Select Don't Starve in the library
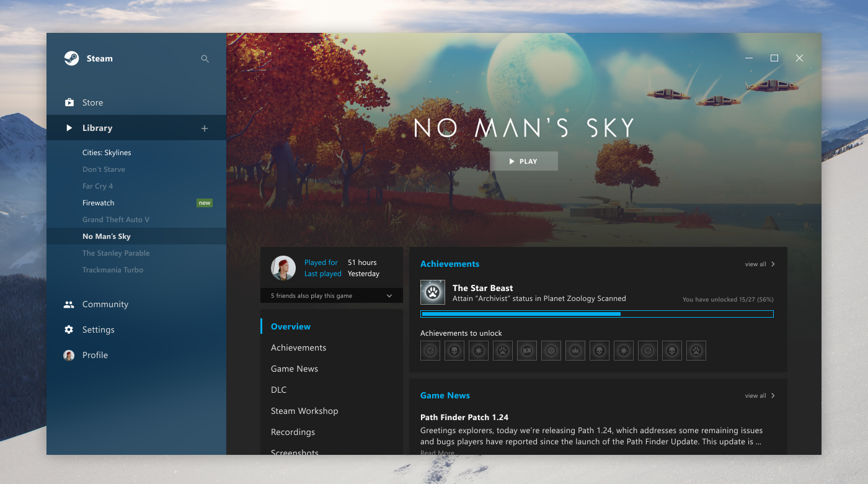Image resolution: width=868 pixels, height=484 pixels. coord(104,169)
